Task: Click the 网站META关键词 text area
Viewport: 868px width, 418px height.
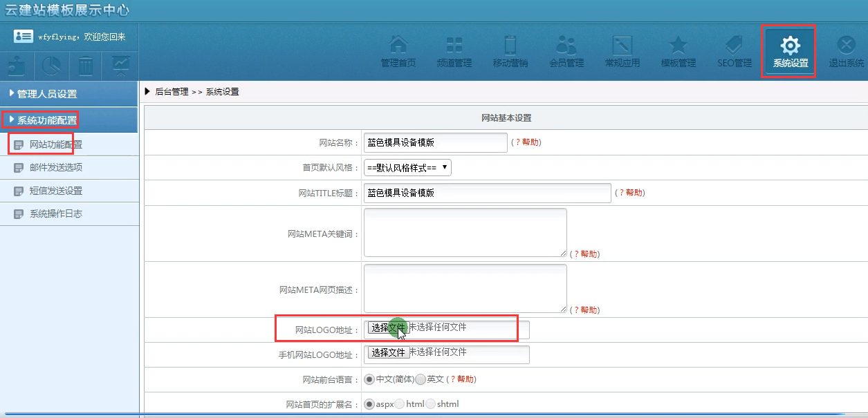Action: click(465, 233)
